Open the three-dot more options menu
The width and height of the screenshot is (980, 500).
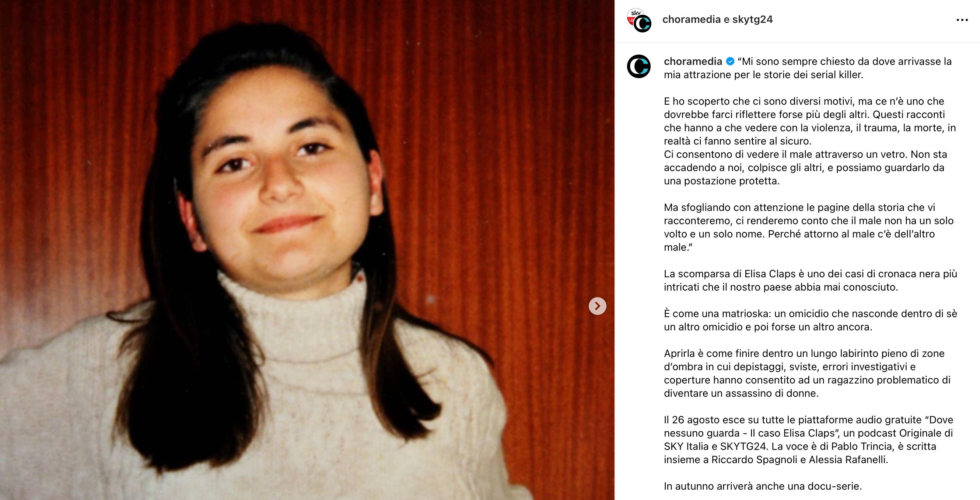(x=962, y=20)
